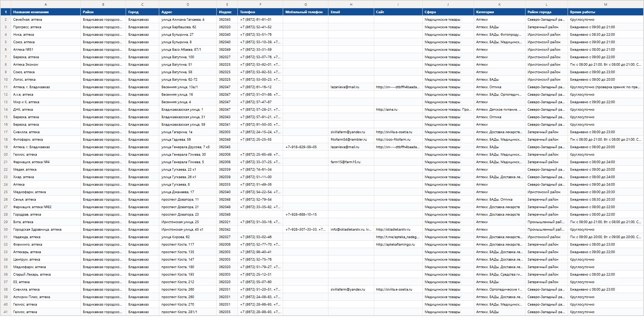Click the index cell 362049
Screen dimensions: 644x322
[x=227, y=50]
